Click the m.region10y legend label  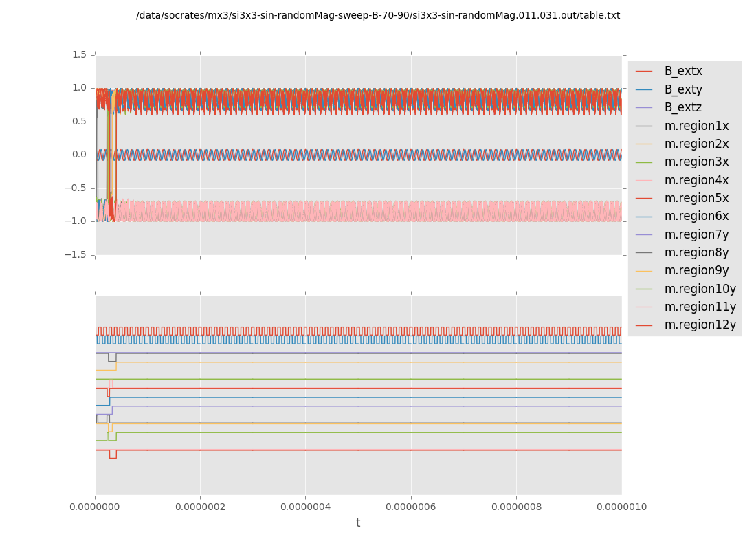tap(700, 289)
